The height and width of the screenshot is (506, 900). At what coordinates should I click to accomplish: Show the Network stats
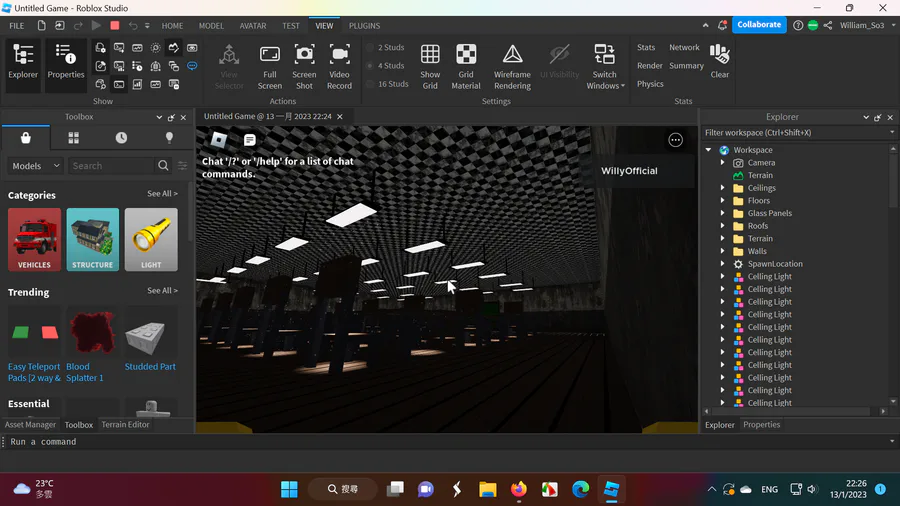coord(684,48)
